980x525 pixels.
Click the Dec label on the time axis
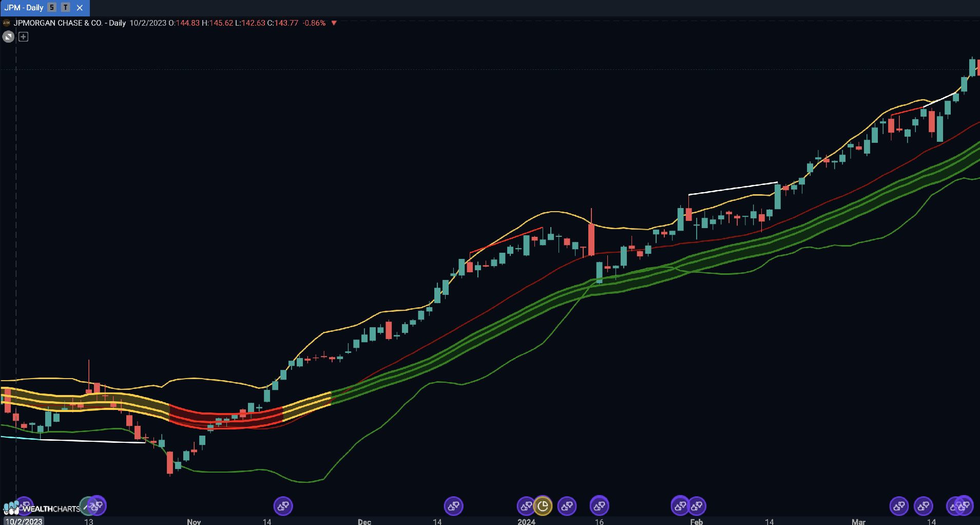pos(364,521)
